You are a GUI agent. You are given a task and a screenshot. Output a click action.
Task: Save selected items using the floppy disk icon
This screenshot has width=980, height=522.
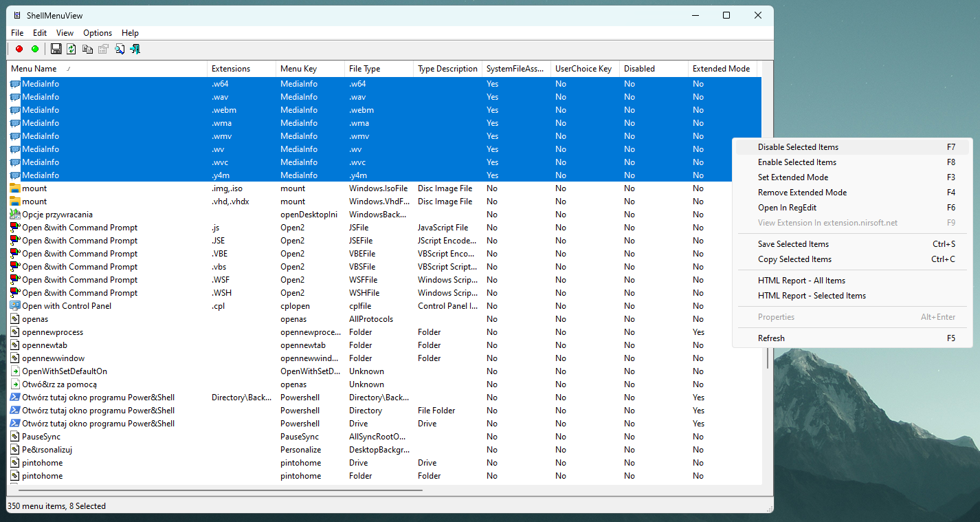tap(56, 49)
